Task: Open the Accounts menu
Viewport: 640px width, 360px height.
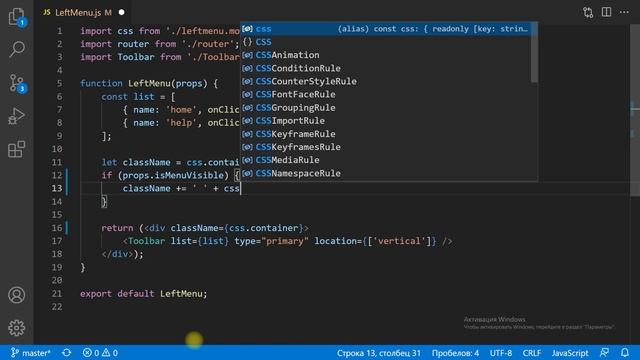Action: [17, 295]
